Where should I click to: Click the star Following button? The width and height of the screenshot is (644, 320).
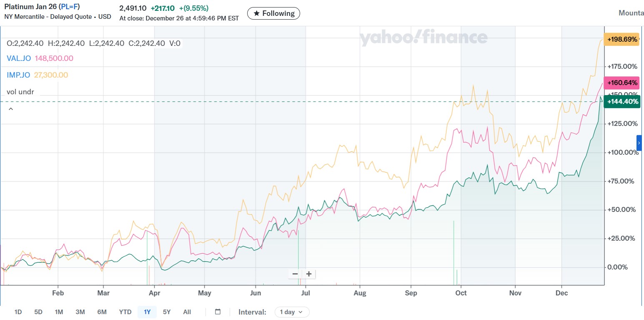273,13
